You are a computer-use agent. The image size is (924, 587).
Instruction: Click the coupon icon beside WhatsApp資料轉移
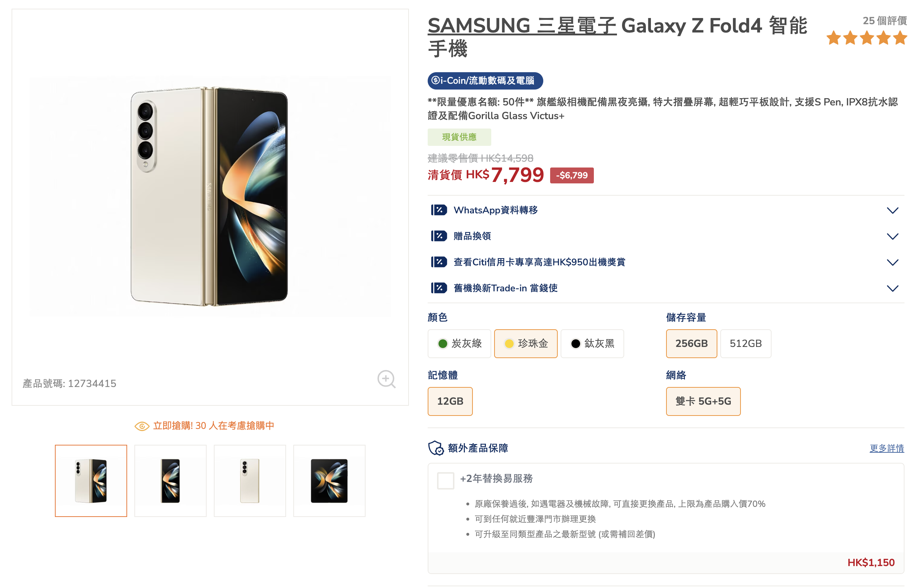click(x=439, y=210)
